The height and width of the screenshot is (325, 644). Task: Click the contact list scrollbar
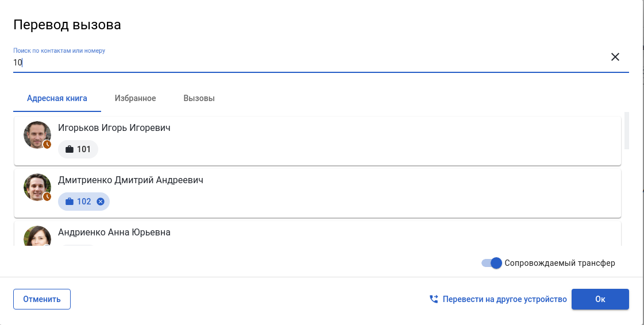[x=626, y=132]
